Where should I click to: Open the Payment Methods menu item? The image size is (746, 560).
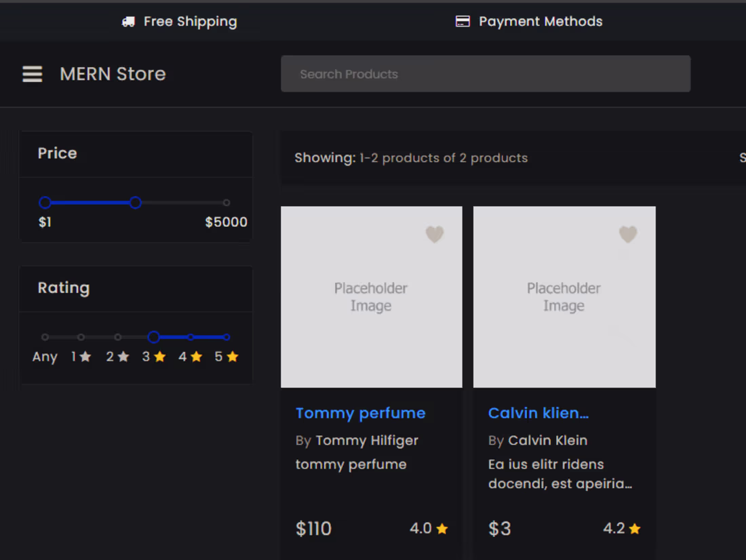pos(529,21)
